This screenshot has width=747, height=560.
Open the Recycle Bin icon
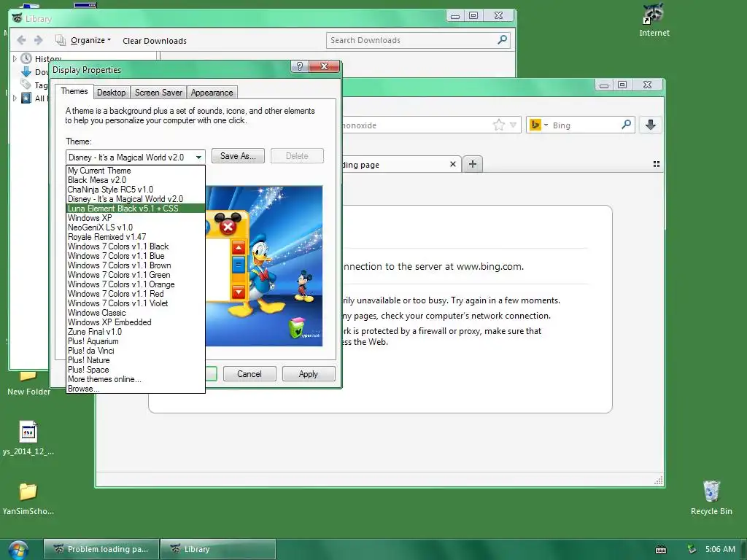[x=711, y=497]
